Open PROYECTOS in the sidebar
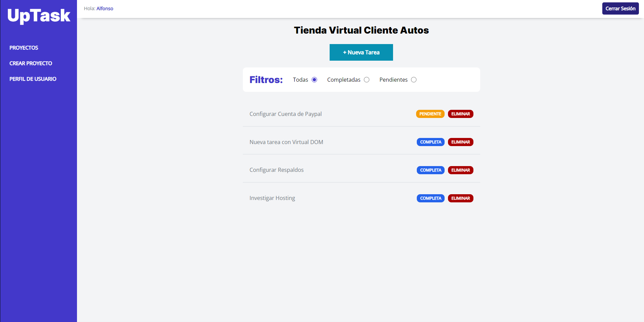 coord(24,47)
